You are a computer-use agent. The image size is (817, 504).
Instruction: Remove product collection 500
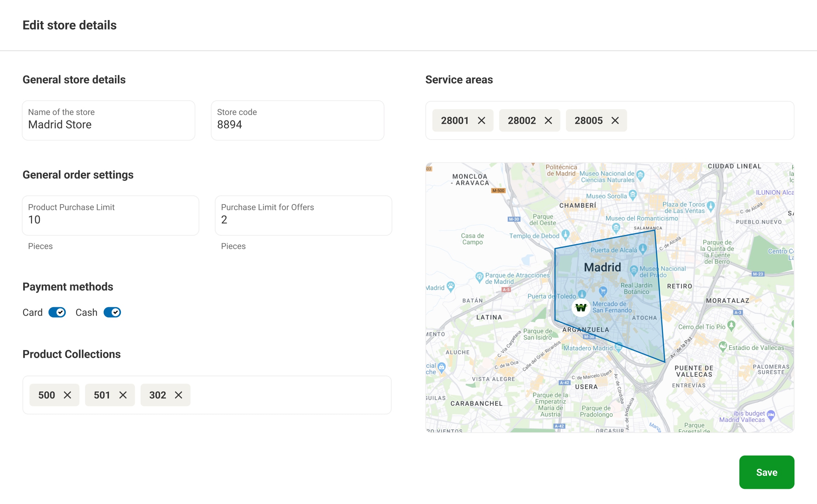(68, 395)
